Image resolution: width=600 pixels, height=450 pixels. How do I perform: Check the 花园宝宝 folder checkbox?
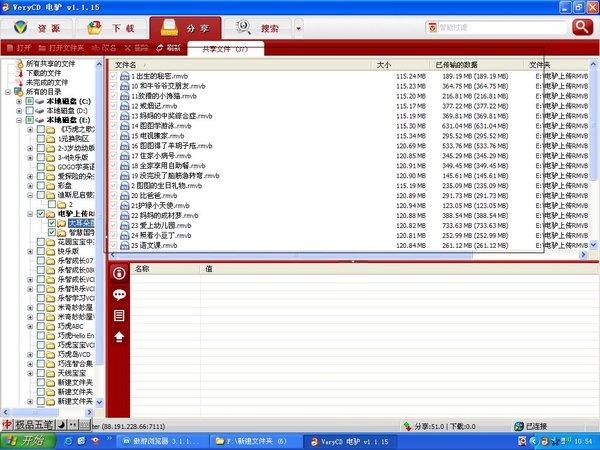pos(41,242)
